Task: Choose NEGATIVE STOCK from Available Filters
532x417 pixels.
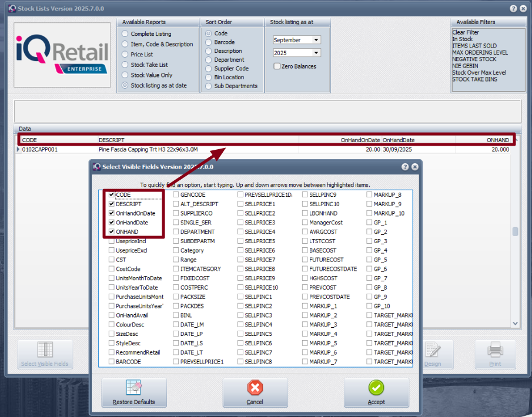Action: 474,59
